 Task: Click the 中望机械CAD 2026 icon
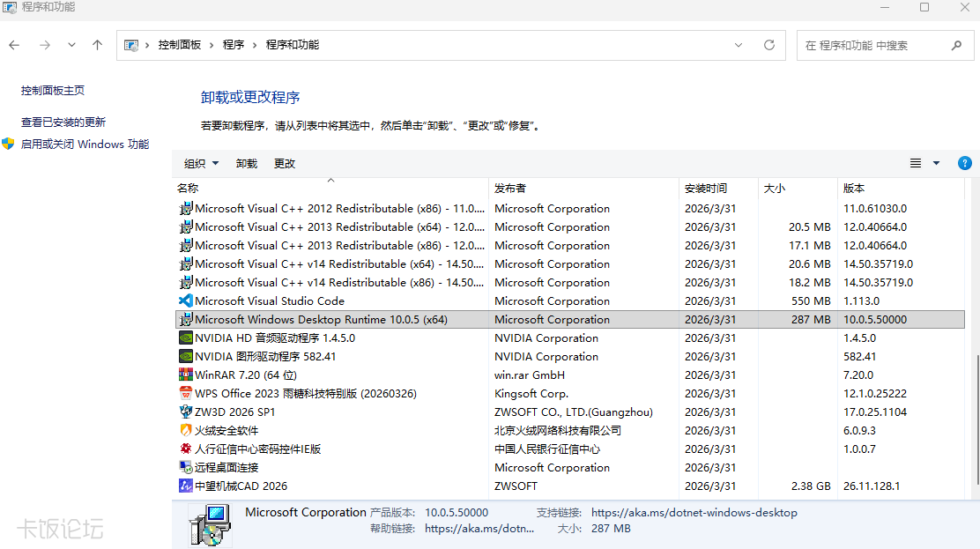point(186,486)
